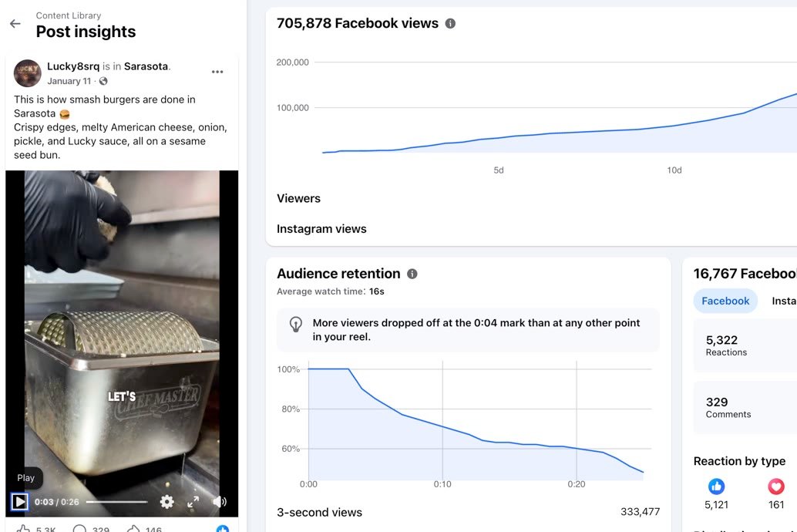Click the 3-second views label
The width and height of the screenshot is (797, 532).
tap(320, 512)
